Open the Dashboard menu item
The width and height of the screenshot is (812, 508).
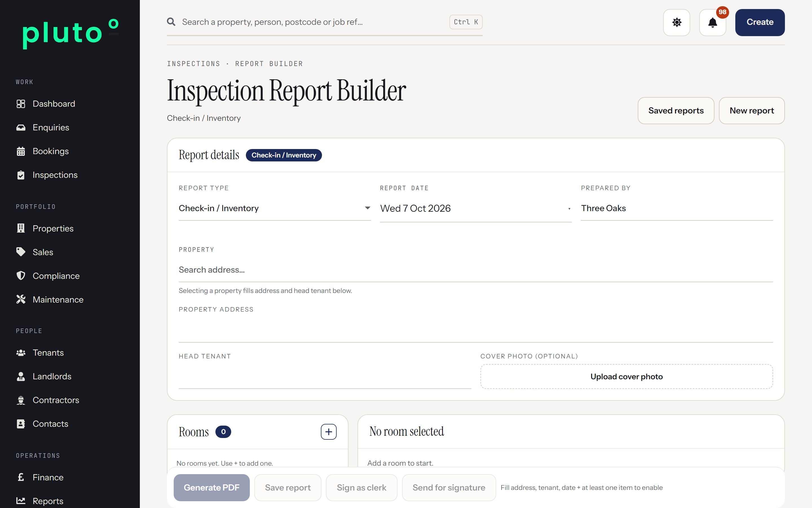click(54, 104)
